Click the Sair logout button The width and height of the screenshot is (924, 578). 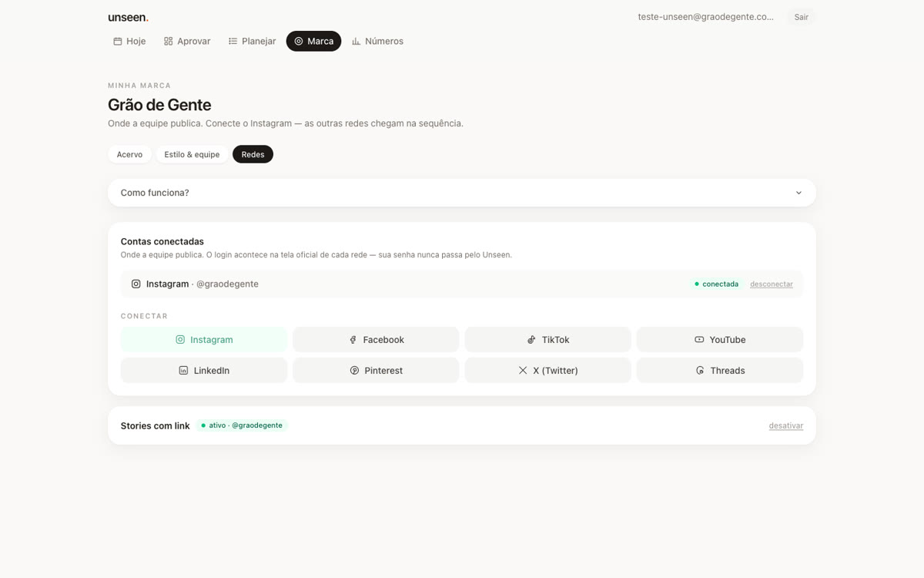[x=802, y=17]
